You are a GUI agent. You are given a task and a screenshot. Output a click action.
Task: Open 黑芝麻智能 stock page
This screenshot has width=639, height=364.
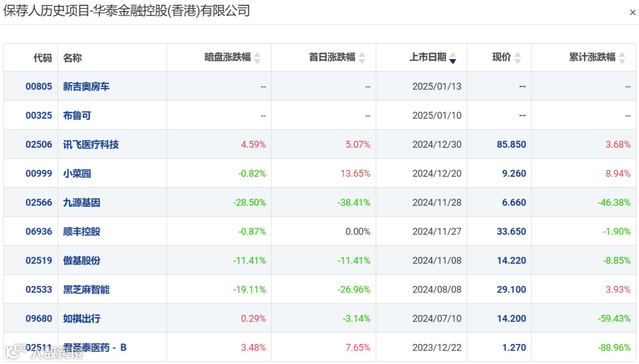86,290
